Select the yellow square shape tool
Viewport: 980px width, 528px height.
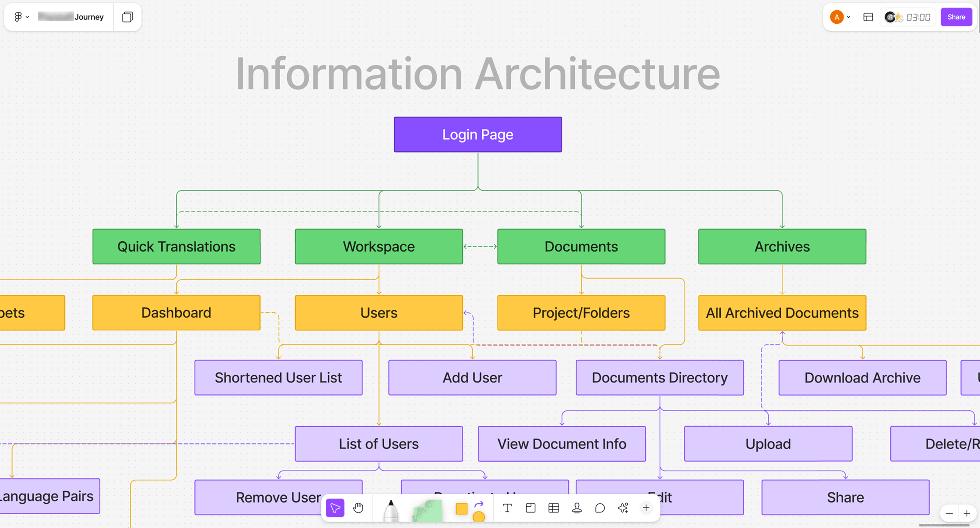tap(462, 509)
